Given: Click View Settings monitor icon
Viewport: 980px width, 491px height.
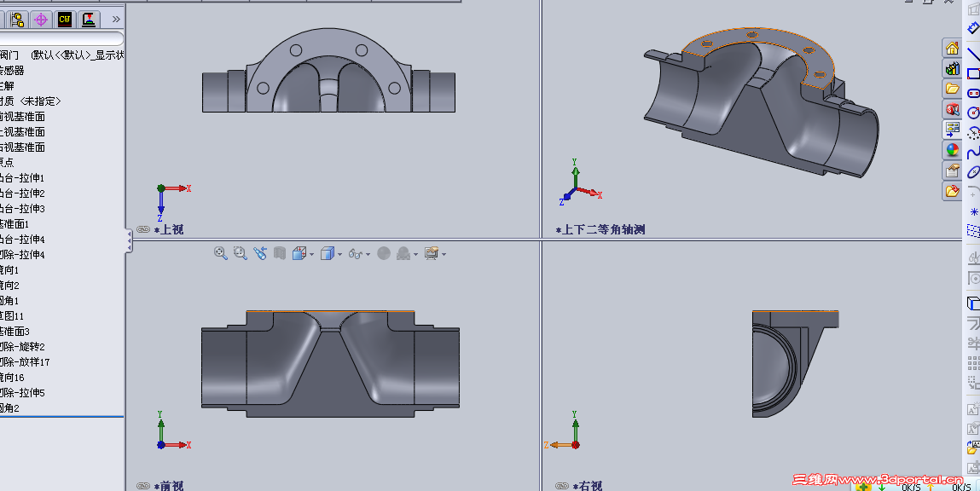Looking at the screenshot, I should click(432, 253).
